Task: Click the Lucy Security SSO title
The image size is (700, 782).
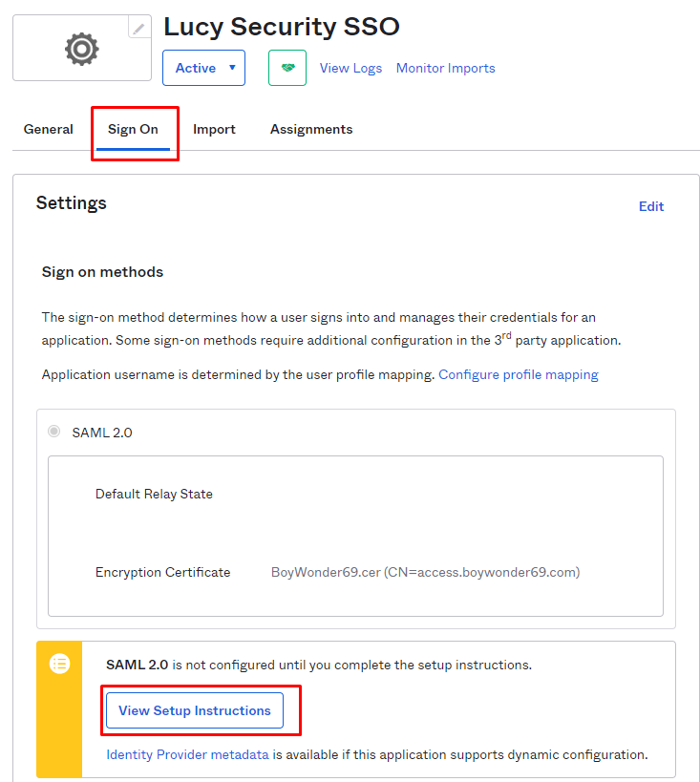Action: (x=282, y=27)
